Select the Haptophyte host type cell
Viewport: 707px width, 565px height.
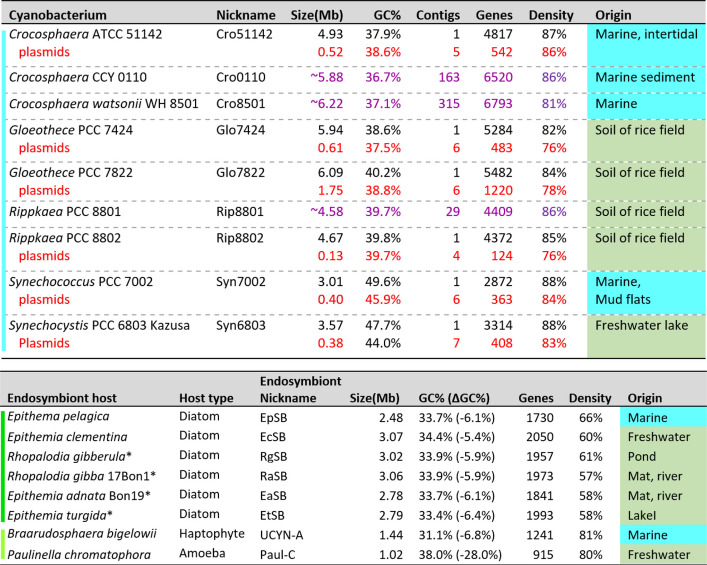coord(211,534)
